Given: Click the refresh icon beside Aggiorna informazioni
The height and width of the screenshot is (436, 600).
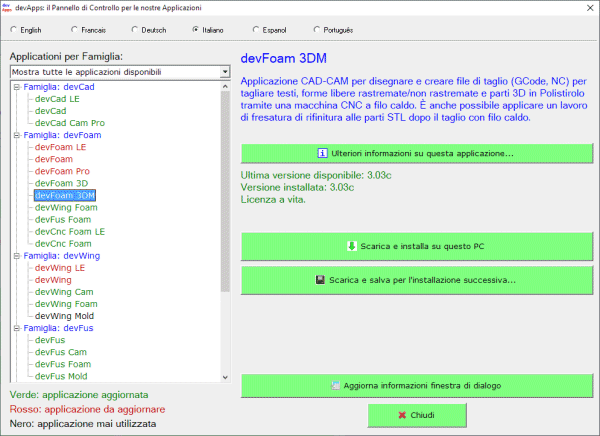Looking at the screenshot, I should (x=335, y=385).
